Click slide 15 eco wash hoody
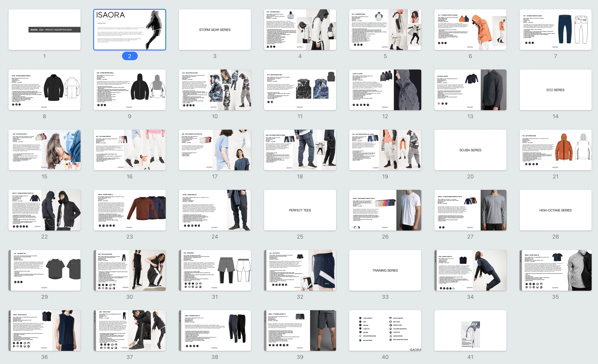This screenshot has height=364, width=598. point(44,150)
